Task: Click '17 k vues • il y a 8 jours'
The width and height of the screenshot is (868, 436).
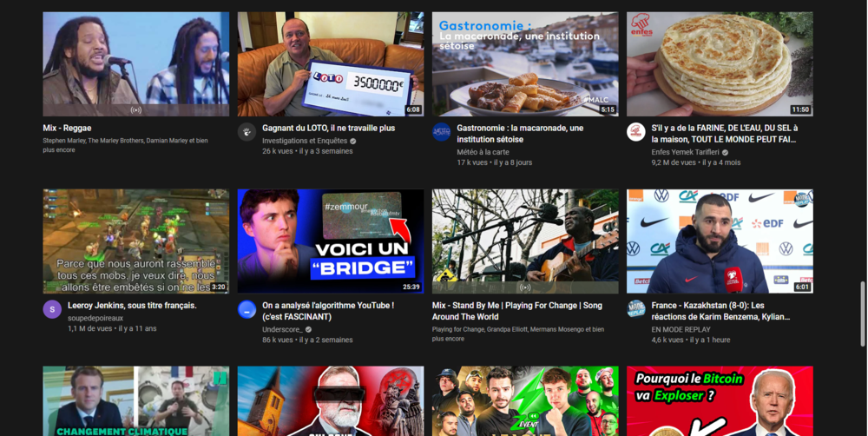Action: [495, 162]
